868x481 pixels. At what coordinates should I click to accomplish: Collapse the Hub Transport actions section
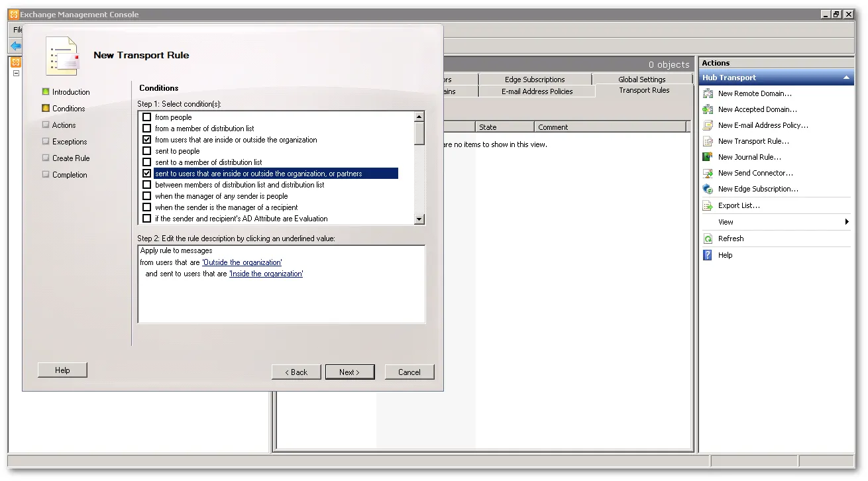coord(847,78)
